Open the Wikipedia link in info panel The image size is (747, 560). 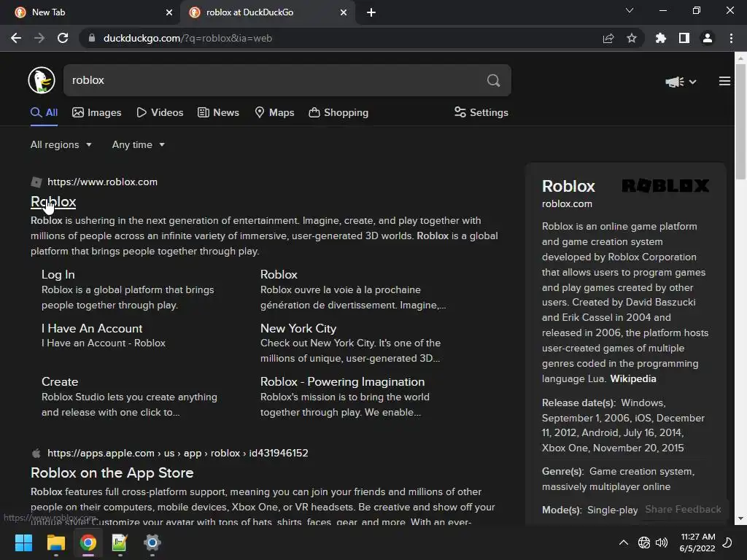tap(633, 379)
